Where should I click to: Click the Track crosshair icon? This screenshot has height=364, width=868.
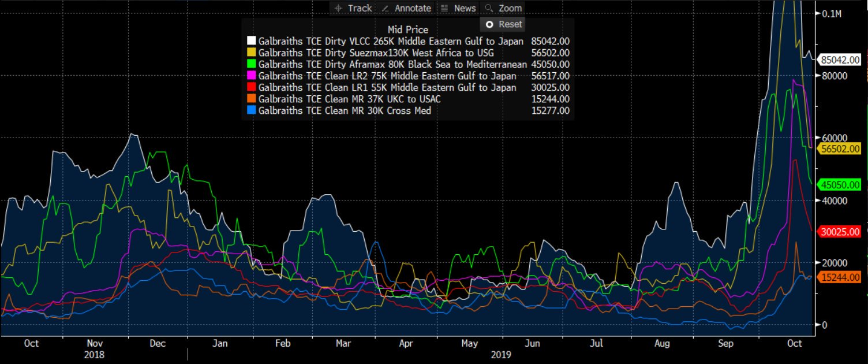pyautogui.click(x=339, y=8)
